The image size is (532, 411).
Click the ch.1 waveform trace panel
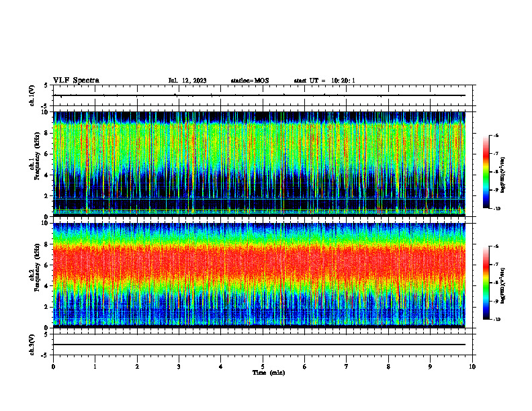[263, 95]
